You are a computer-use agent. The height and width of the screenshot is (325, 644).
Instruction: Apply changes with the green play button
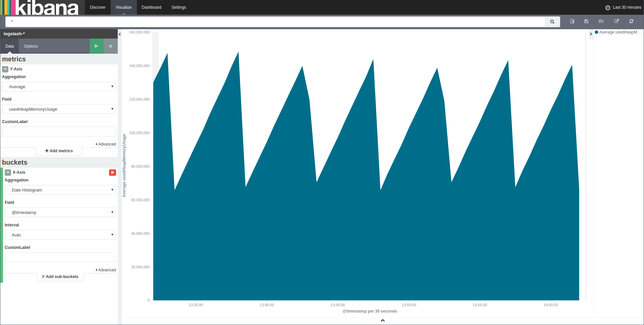click(96, 46)
